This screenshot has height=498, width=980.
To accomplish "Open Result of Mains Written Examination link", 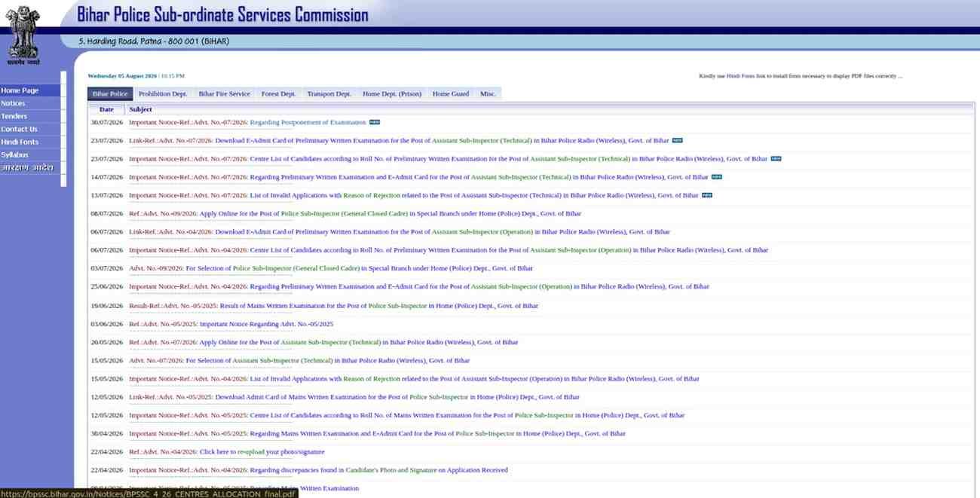I will (x=333, y=306).
